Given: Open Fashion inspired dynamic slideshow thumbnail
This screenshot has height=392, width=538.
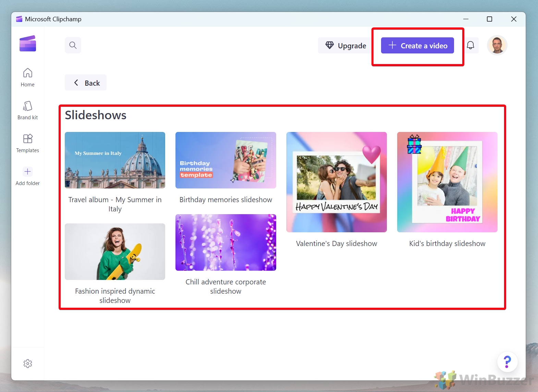Looking at the screenshot, I should (115, 252).
